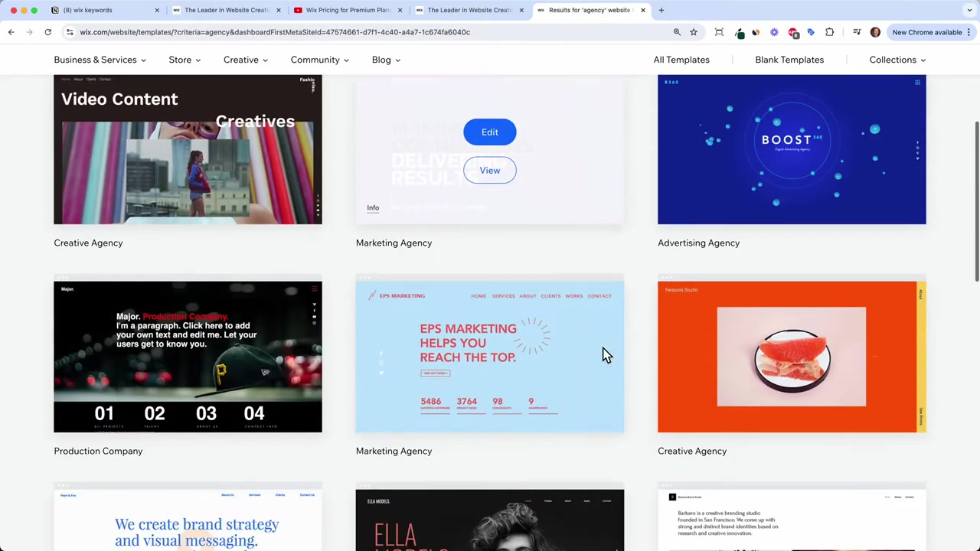Expand the Business & Services menu

pos(100,60)
